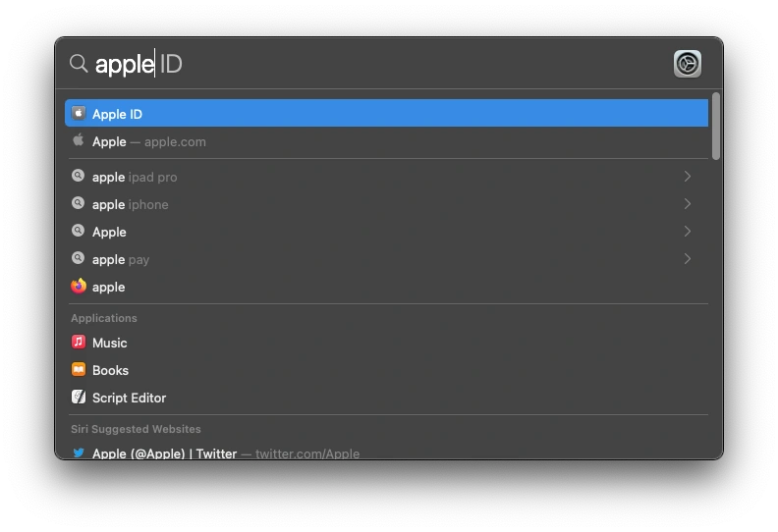The height and width of the screenshot is (532, 778).
Task: Click the System Preferences icon in search bar
Action: (x=688, y=64)
